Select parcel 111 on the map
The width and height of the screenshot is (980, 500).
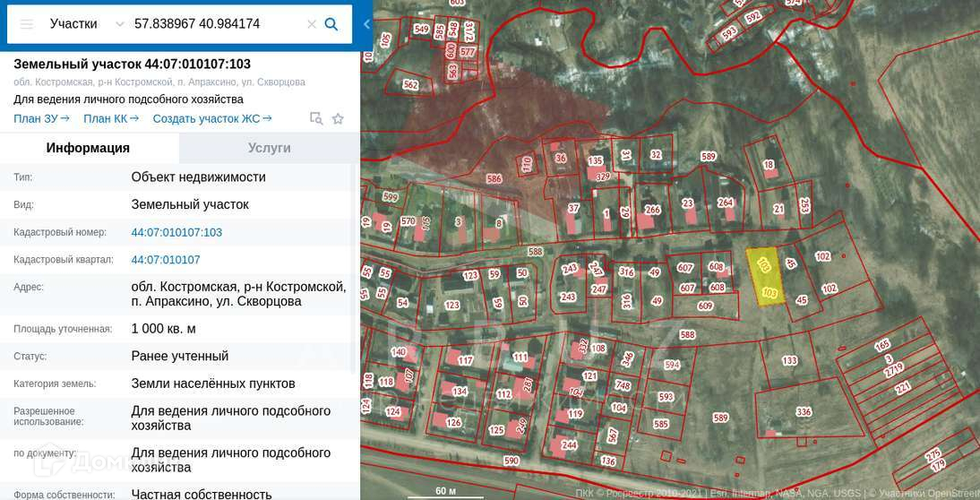(520, 358)
